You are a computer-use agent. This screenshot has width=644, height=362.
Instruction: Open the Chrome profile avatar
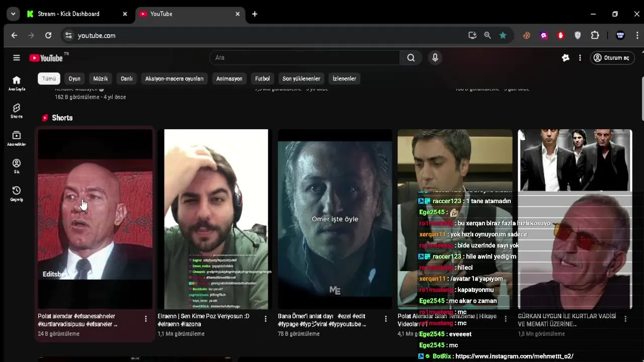(620, 35)
